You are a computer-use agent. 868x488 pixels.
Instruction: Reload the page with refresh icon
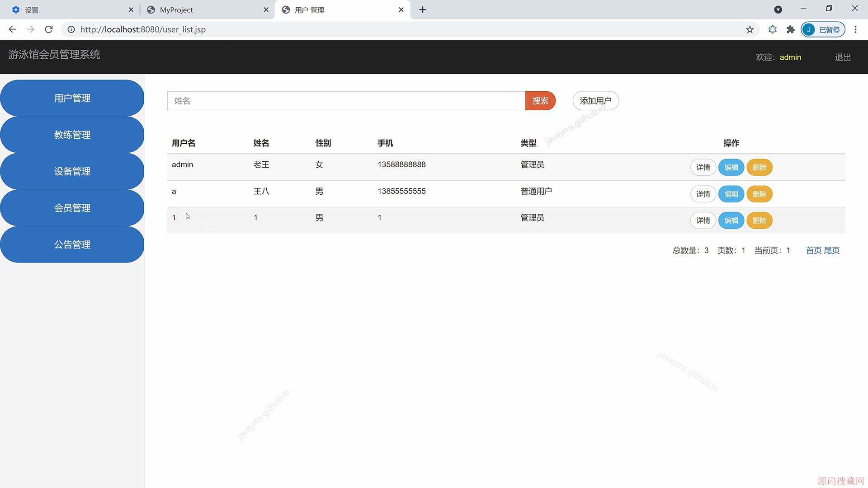click(x=49, y=29)
